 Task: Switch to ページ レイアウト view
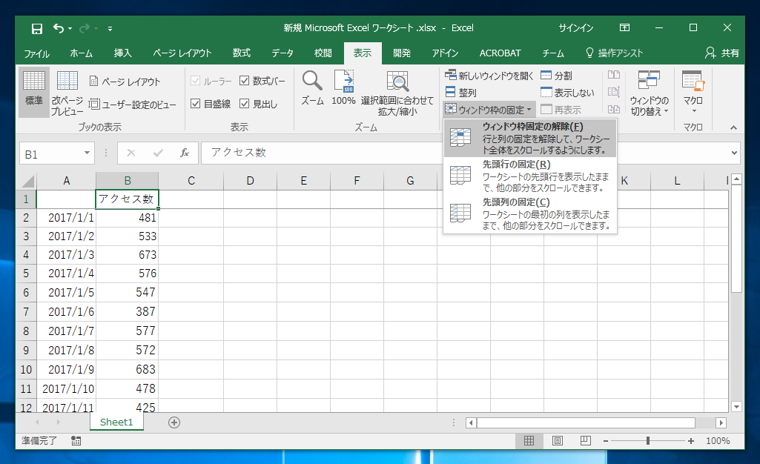[125, 81]
